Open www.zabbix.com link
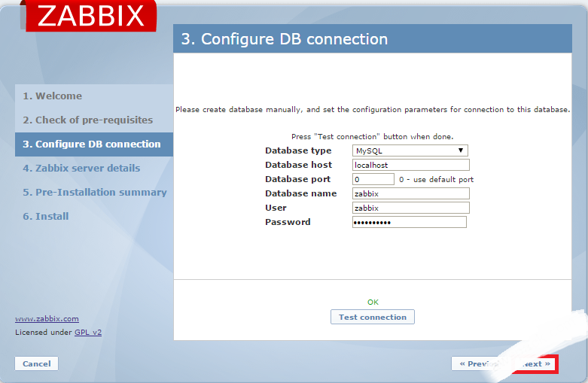588x383 pixels. 47,319
